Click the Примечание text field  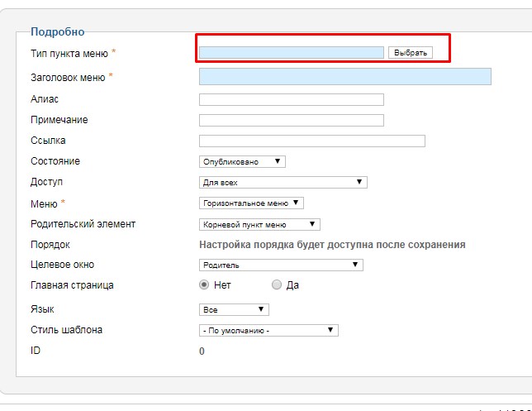[292, 120]
